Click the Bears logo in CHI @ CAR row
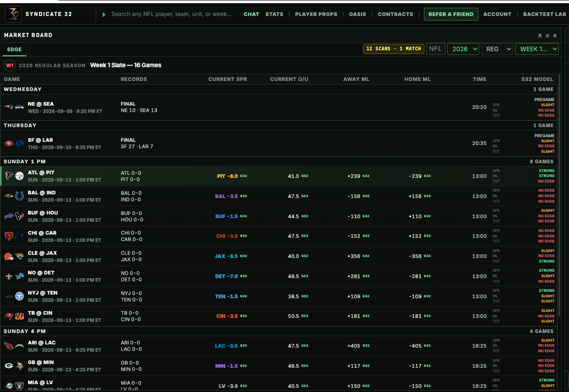Image resolution: width=569 pixels, height=392 pixels. (9, 236)
